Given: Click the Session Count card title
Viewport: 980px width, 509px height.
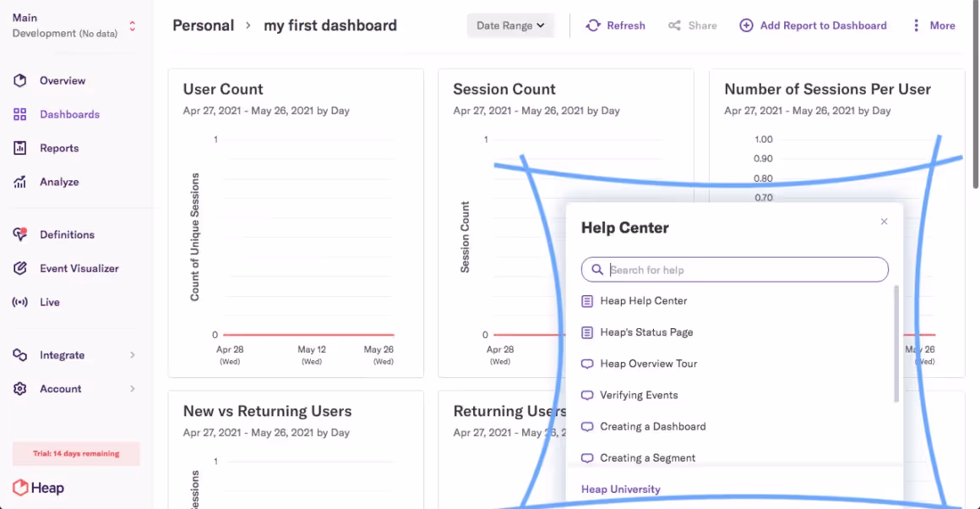Looking at the screenshot, I should point(504,89).
